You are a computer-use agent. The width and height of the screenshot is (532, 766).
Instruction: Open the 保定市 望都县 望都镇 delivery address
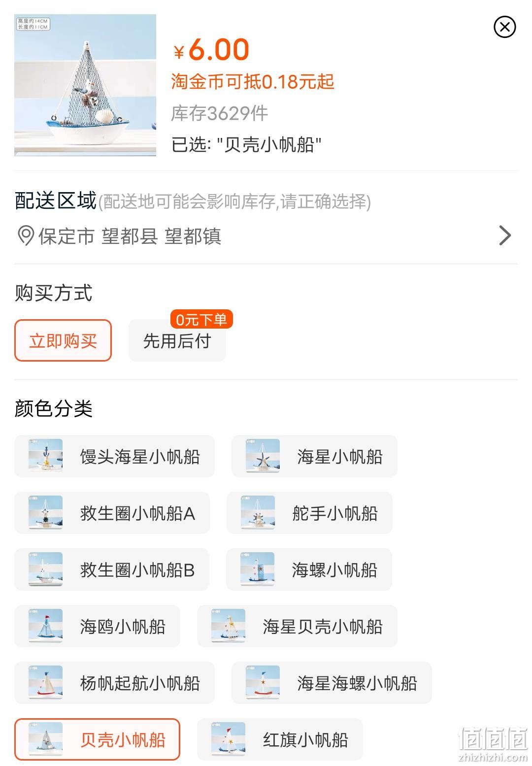click(x=266, y=236)
